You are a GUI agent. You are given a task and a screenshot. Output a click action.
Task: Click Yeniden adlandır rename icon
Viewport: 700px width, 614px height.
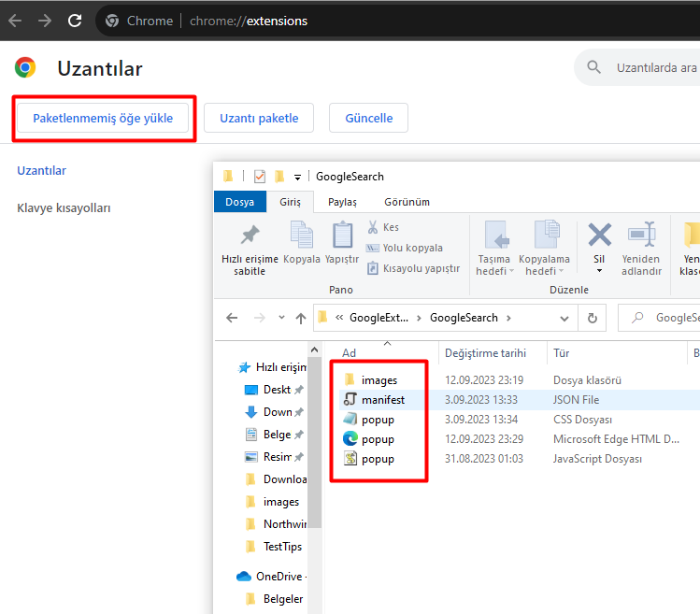[641, 234]
